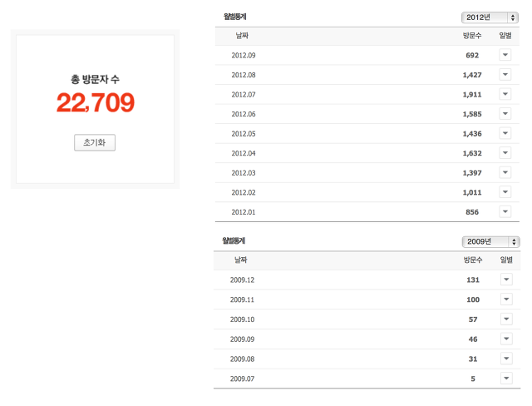
Task: Expand daily stats for 2012.08
Action: [505, 75]
